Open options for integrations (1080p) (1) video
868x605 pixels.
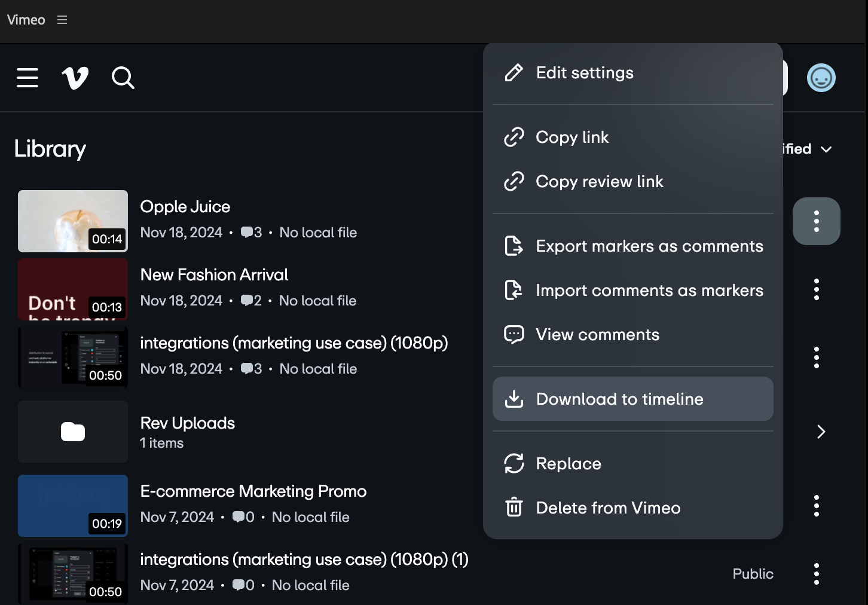point(816,574)
